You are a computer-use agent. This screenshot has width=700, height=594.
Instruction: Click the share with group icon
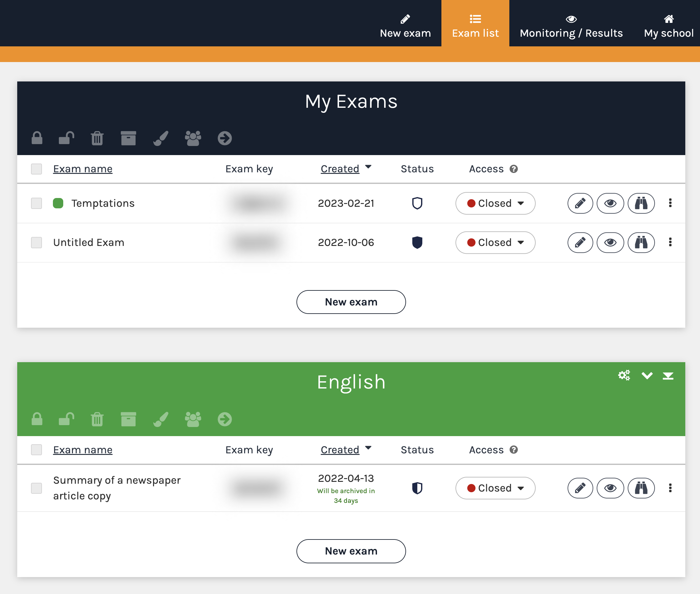point(193,138)
